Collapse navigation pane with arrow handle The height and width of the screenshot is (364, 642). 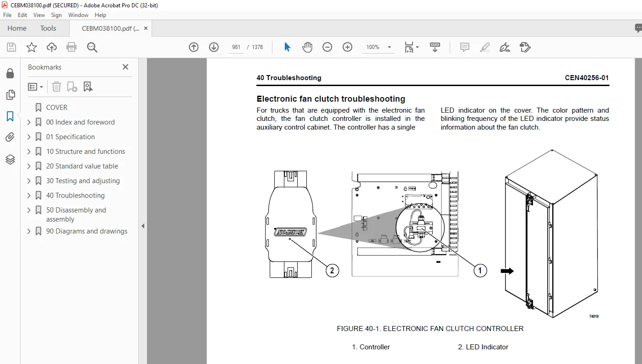tap(143, 226)
